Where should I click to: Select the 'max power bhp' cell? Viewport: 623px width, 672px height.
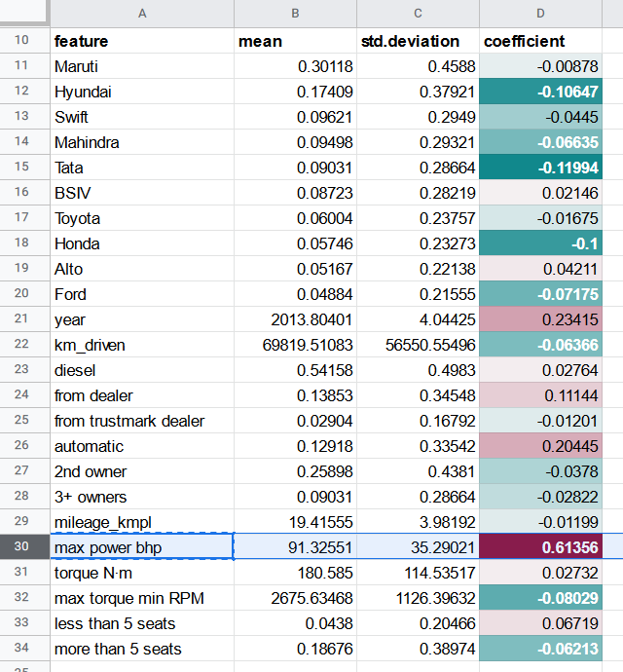point(142,547)
